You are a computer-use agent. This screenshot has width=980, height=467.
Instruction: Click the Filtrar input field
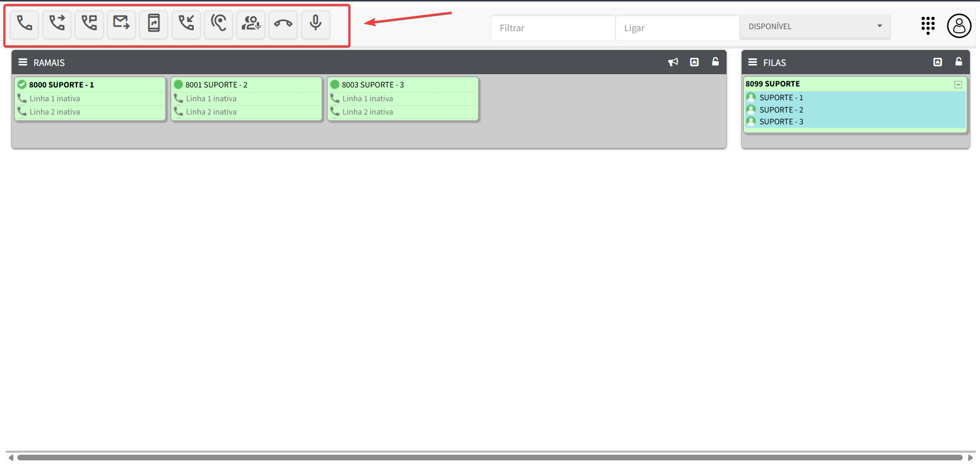click(553, 28)
